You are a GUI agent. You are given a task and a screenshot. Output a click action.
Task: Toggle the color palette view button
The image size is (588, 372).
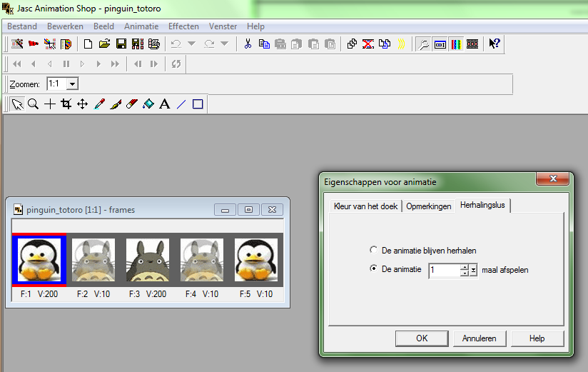point(456,44)
